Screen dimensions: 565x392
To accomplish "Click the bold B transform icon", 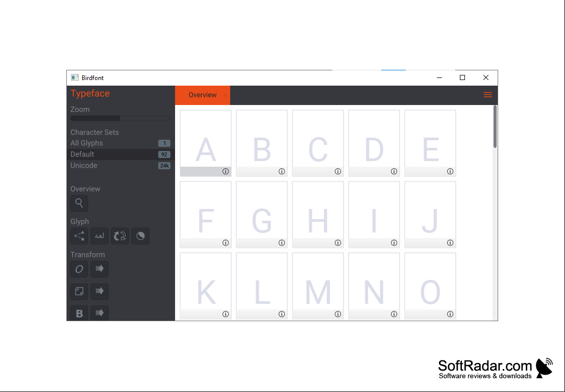I will pyautogui.click(x=79, y=313).
